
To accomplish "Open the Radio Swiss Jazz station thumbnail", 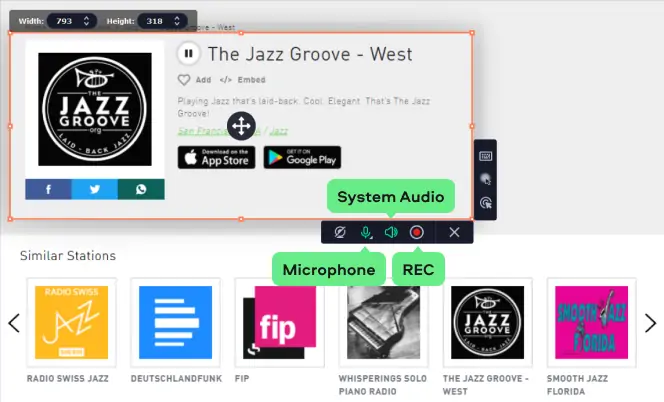I will [x=72, y=322].
